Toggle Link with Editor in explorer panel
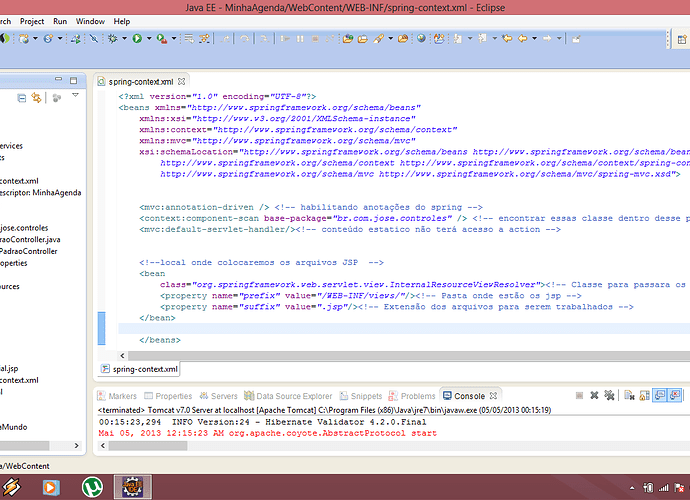This screenshot has height=500, width=690. point(37,97)
